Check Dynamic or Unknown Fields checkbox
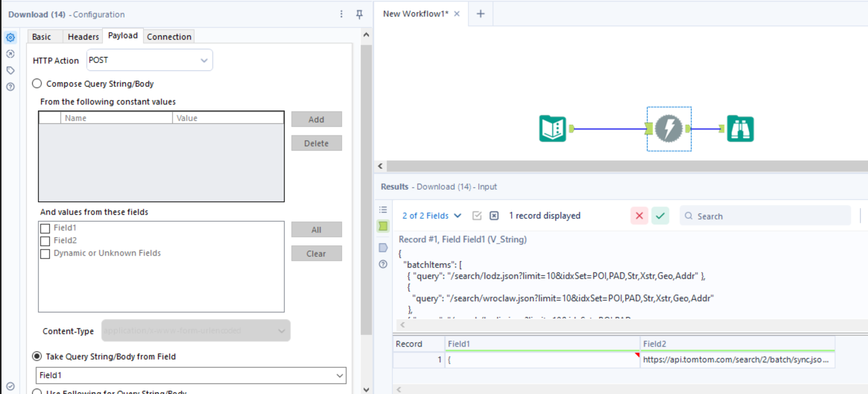The height and width of the screenshot is (394, 868). point(45,254)
